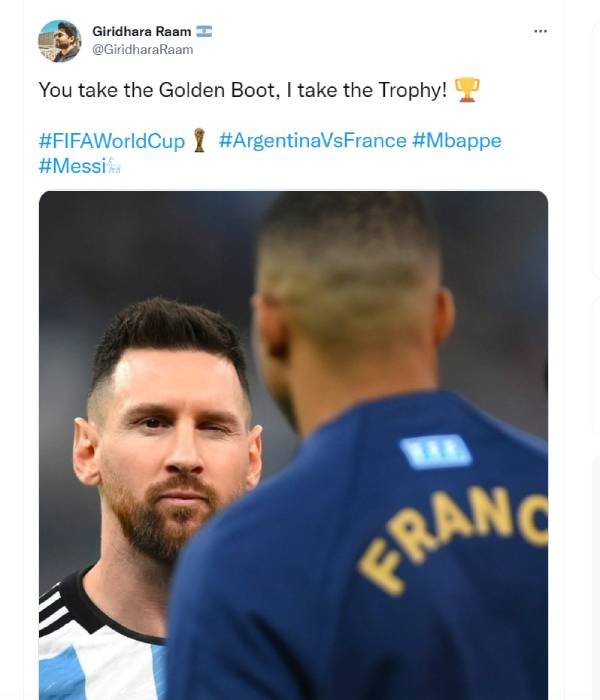Click the light blue badge on the navy jersey
The width and height of the screenshot is (600, 700).
pyautogui.click(x=435, y=452)
